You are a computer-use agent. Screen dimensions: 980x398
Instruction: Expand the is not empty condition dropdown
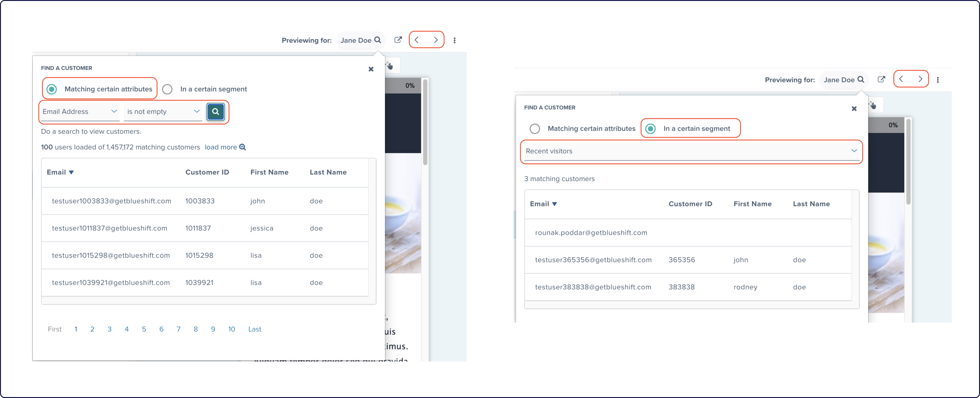coord(162,112)
